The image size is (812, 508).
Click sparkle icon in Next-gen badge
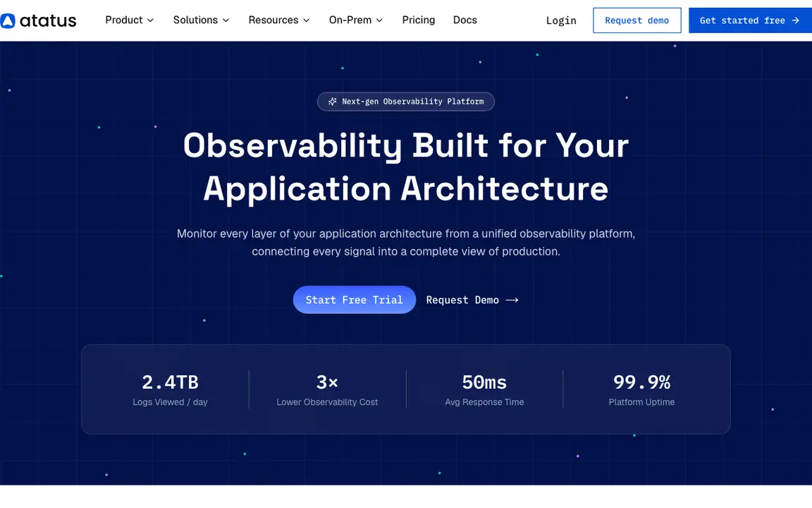point(333,102)
